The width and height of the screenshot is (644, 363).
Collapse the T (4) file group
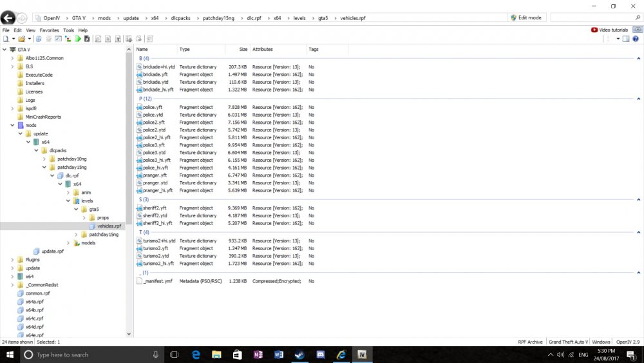point(638,232)
